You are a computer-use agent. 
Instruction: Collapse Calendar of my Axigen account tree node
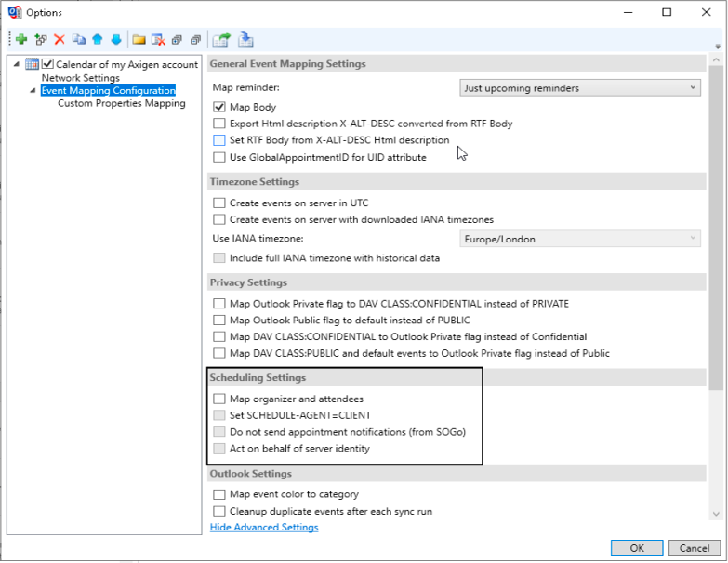click(x=16, y=64)
